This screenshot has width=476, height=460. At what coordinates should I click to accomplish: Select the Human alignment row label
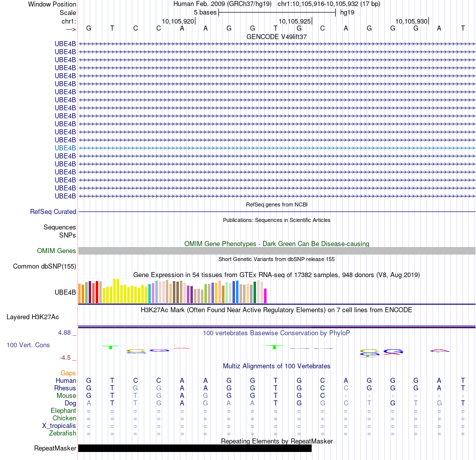[x=66, y=381]
